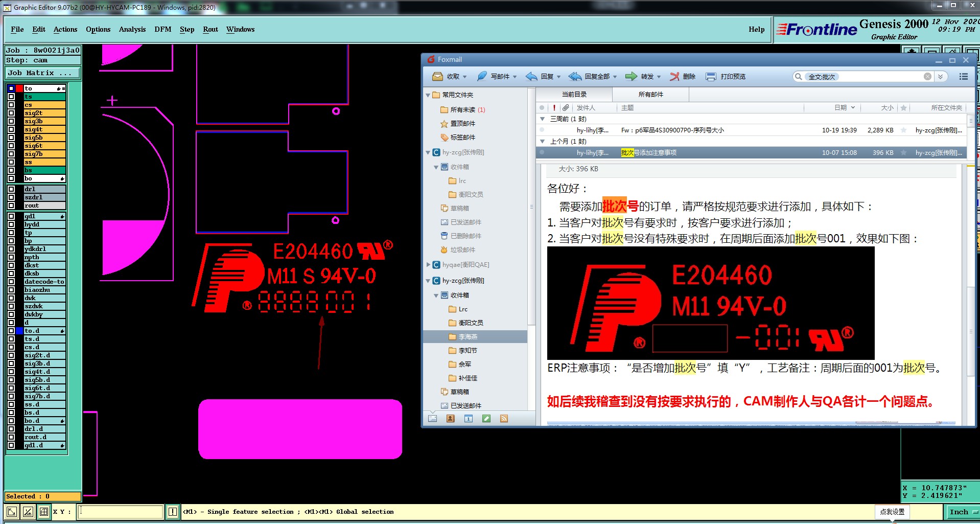This screenshot has width=980, height=524.
Task: Click the Job Matrix button
Action: tap(42, 73)
